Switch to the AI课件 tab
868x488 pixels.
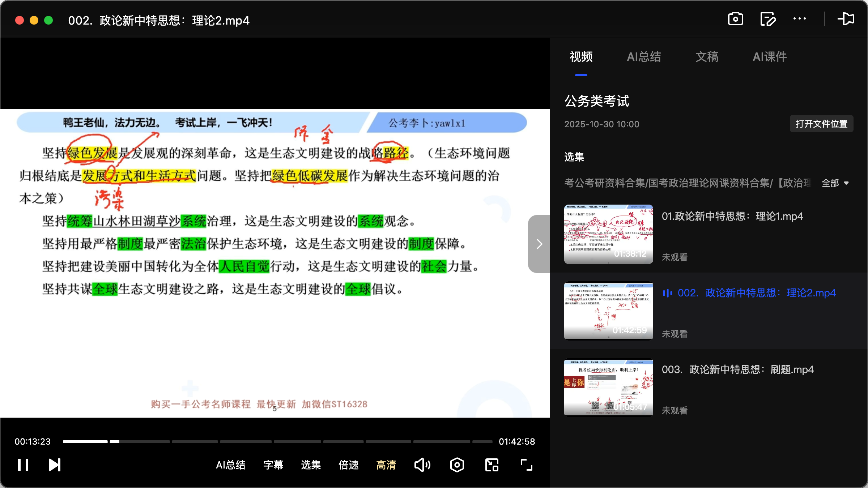770,57
